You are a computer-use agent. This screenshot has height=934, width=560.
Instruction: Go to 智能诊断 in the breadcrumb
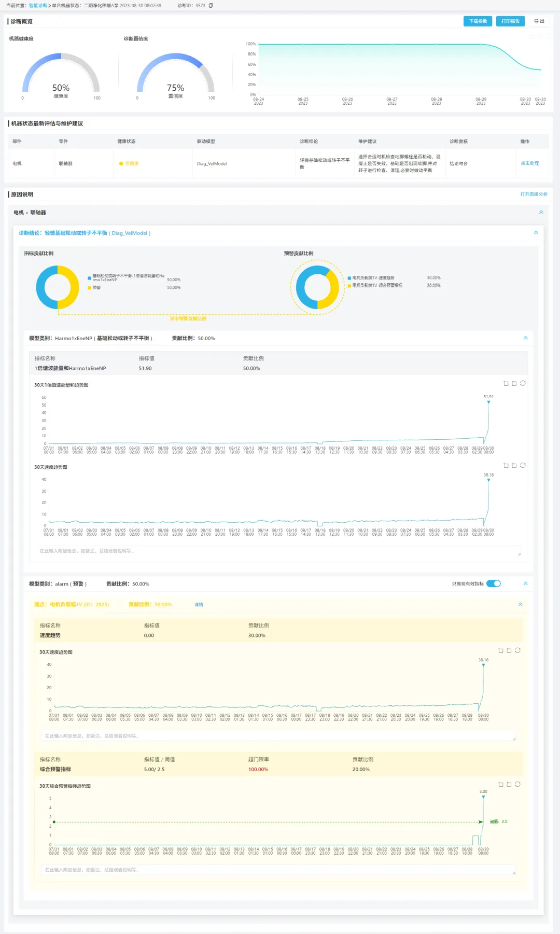(x=38, y=6)
